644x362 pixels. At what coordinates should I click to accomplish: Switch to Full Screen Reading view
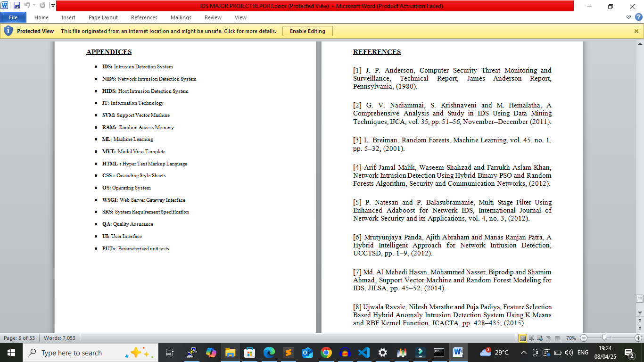532,338
